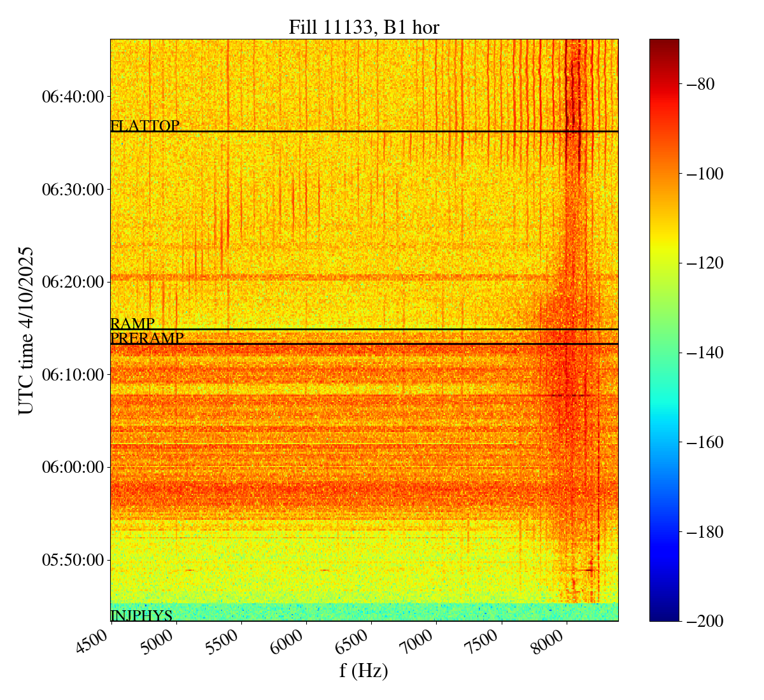The width and height of the screenshot is (764, 700).
Task: Click the plot title "Fill 11133, B1 hor"
Action: (364, 27)
